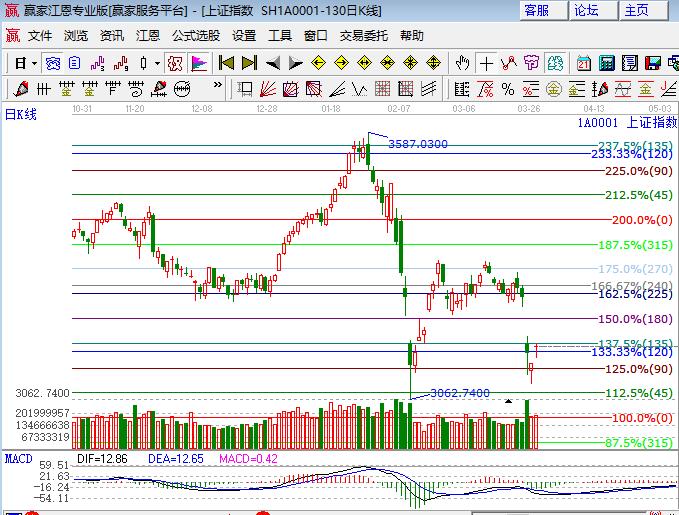This screenshot has width=679, height=515.
Task: Open the calculator tool
Action: [x=607, y=63]
